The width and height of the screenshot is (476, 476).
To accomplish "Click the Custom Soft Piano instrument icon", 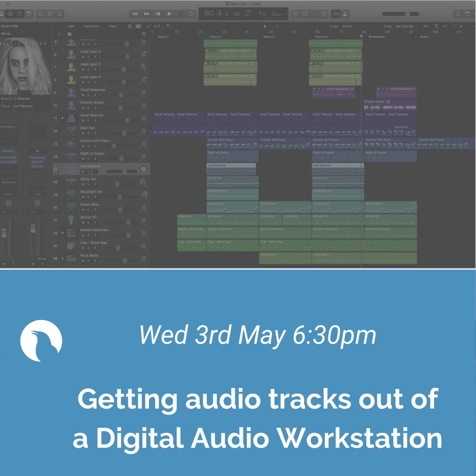I will coord(71,144).
